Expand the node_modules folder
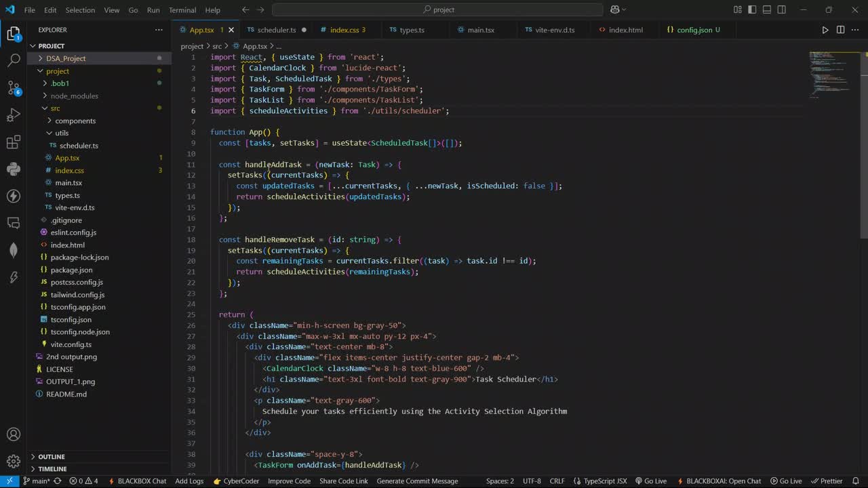The width and height of the screenshot is (868, 488). pyautogui.click(x=74, y=96)
